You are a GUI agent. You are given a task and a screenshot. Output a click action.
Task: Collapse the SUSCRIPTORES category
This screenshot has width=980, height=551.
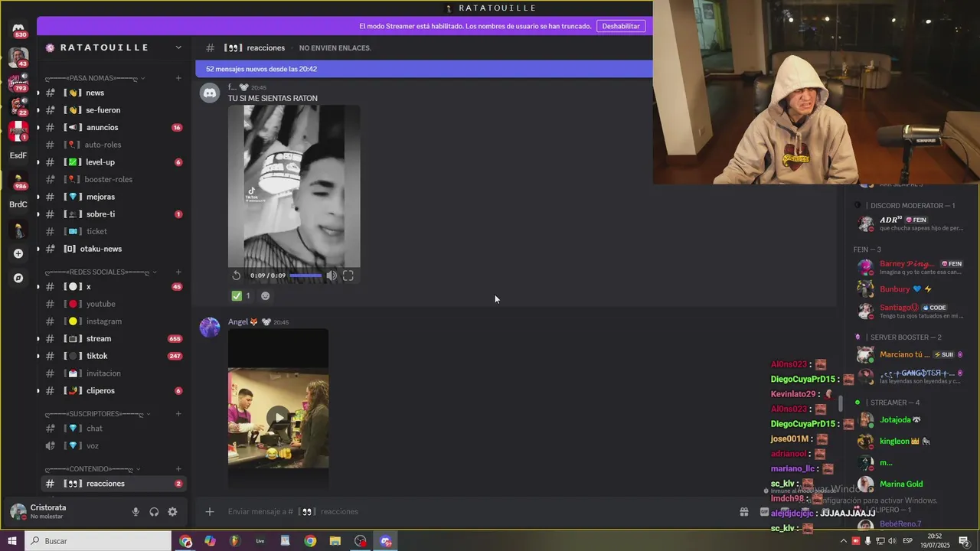[98, 414]
